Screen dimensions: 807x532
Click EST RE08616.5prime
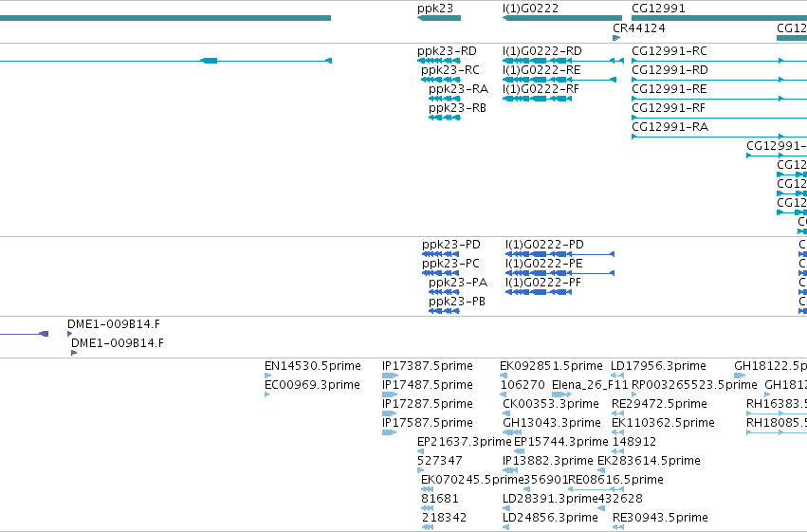pyautogui.click(x=616, y=480)
